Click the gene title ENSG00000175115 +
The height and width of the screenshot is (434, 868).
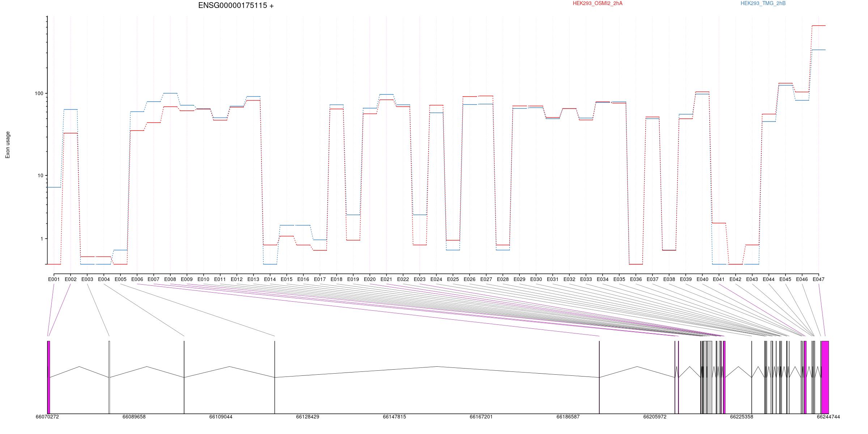pyautogui.click(x=236, y=5)
